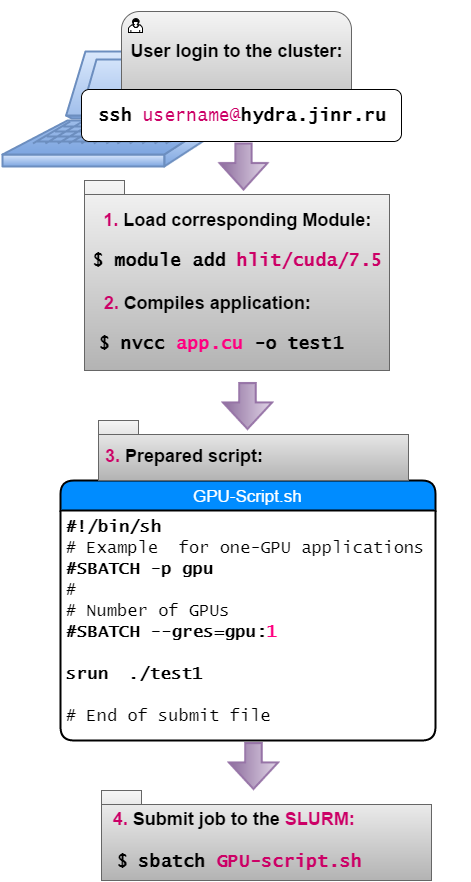Click the GPU-Script.sh blue title bar

click(248, 496)
